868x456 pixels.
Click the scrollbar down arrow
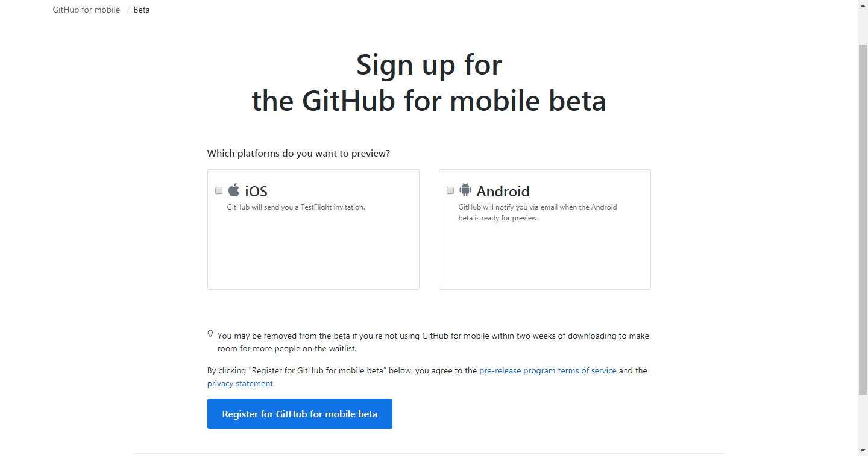[x=863, y=451]
